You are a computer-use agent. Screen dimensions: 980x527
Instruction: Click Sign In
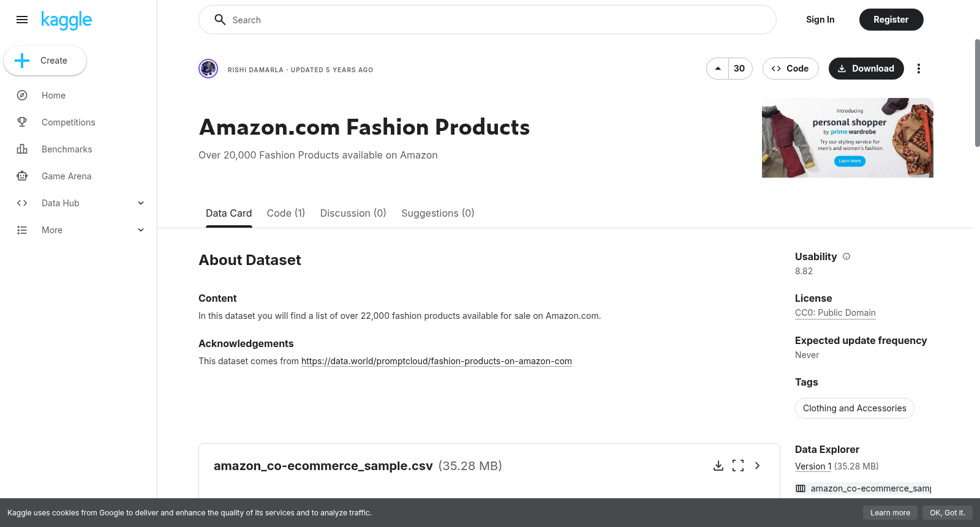(x=820, y=20)
